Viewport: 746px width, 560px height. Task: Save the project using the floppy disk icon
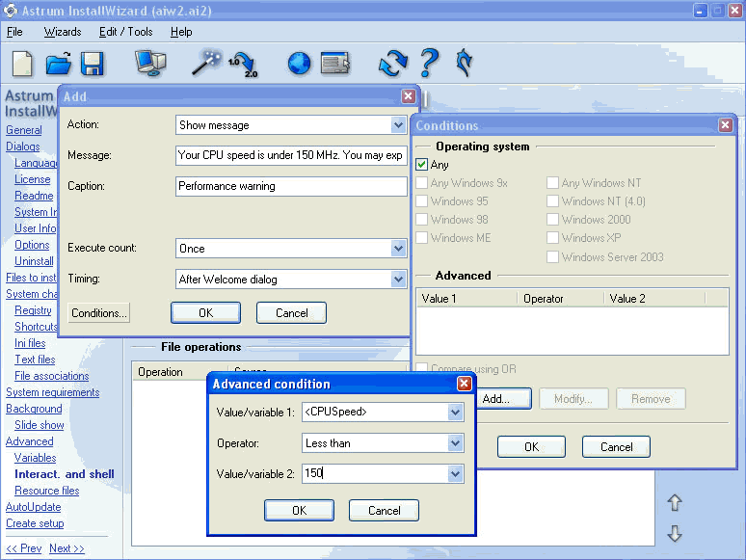pos(93,64)
